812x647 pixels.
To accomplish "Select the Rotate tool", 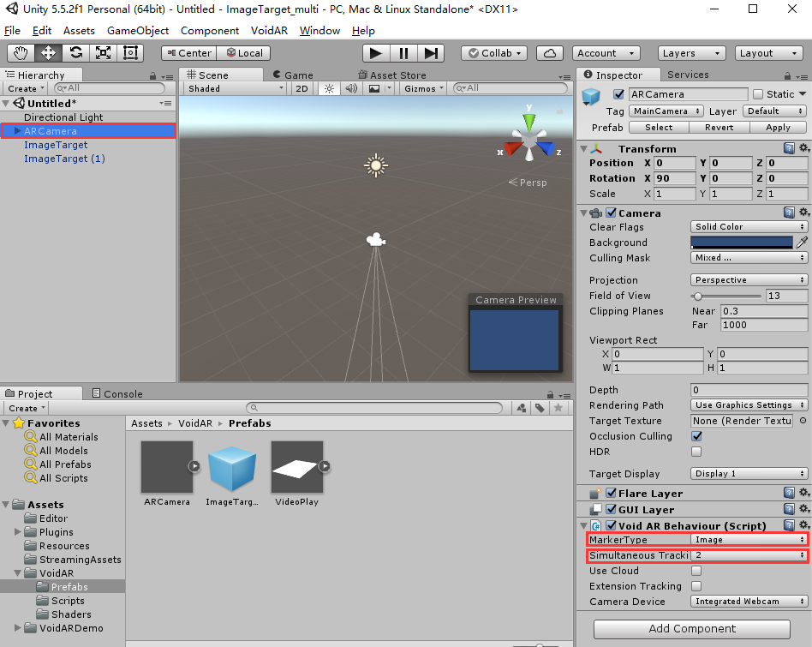I will pos(75,53).
